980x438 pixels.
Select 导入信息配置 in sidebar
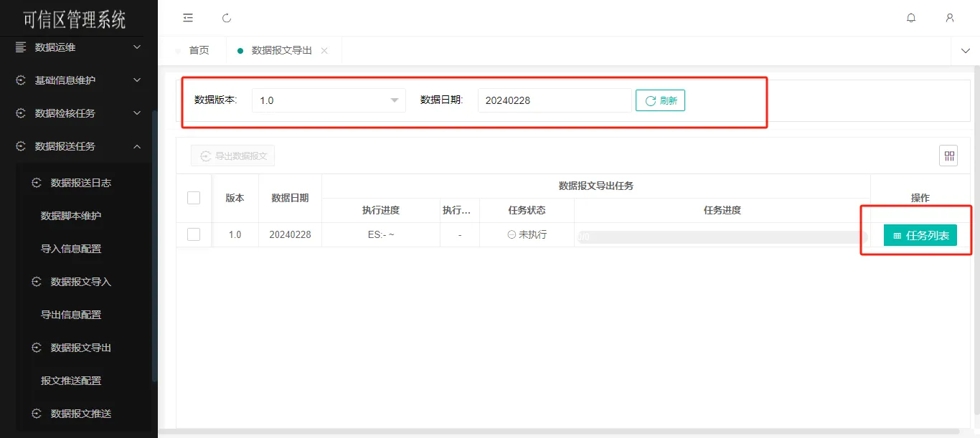pos(71,249)
